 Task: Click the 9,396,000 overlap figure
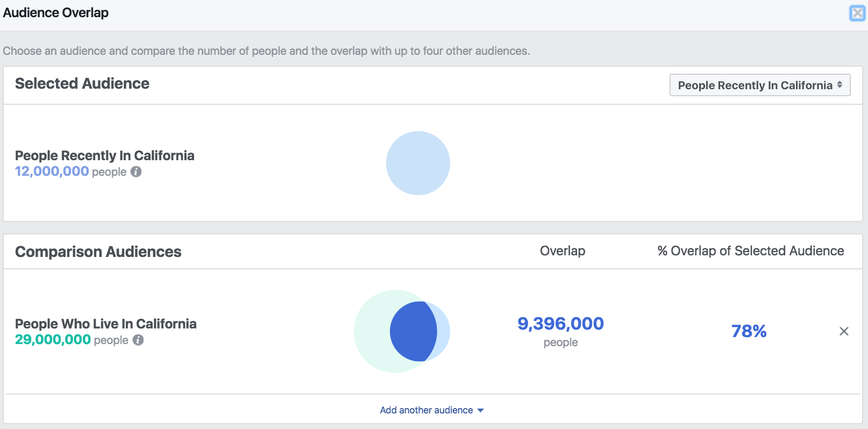click(x=560, y=323)
